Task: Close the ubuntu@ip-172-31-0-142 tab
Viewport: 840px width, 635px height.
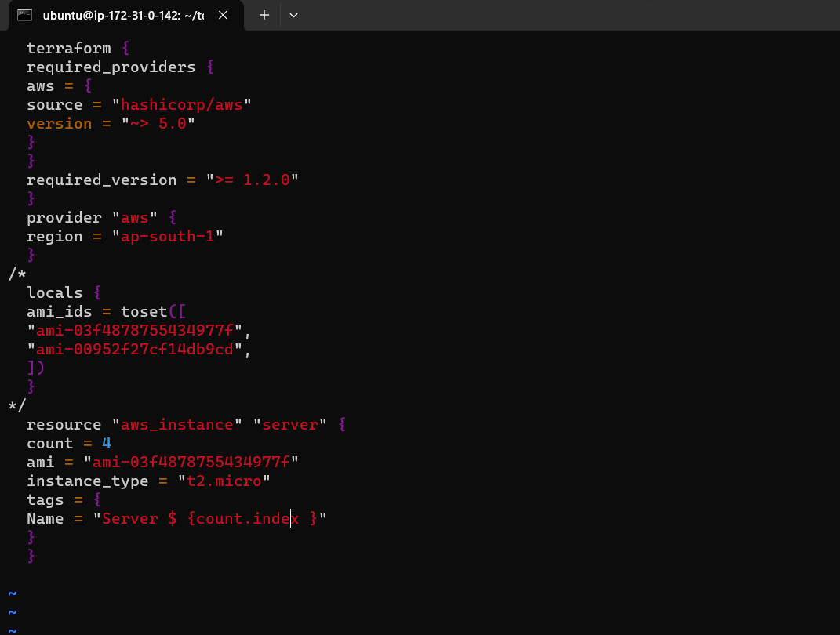Action: coord(223,15)
